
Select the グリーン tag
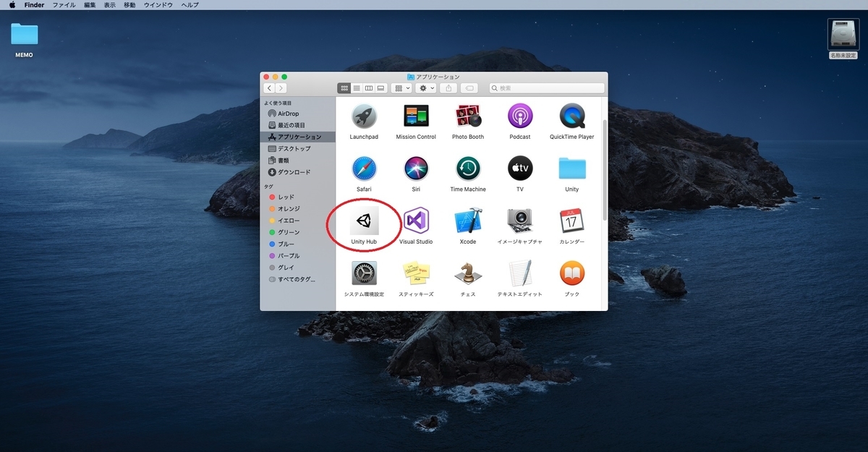[298, 232]
